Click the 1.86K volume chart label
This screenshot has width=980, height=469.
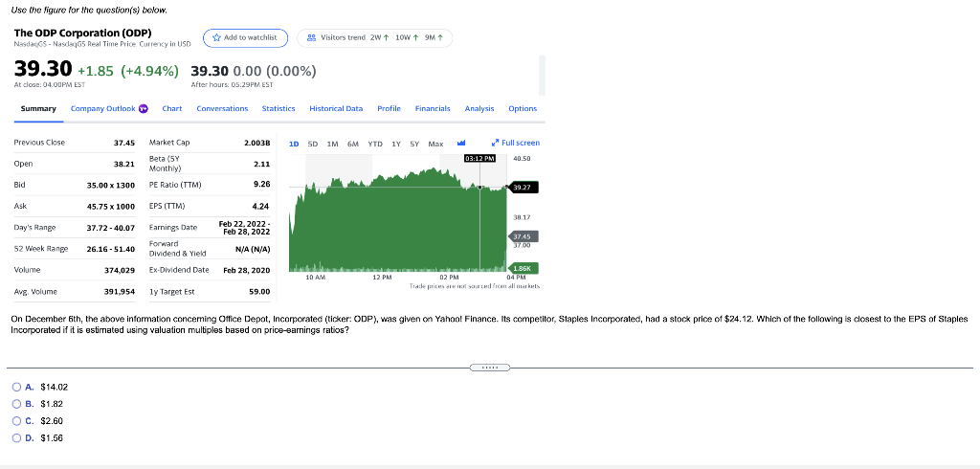pyautogui.click(x=523, y=268)
